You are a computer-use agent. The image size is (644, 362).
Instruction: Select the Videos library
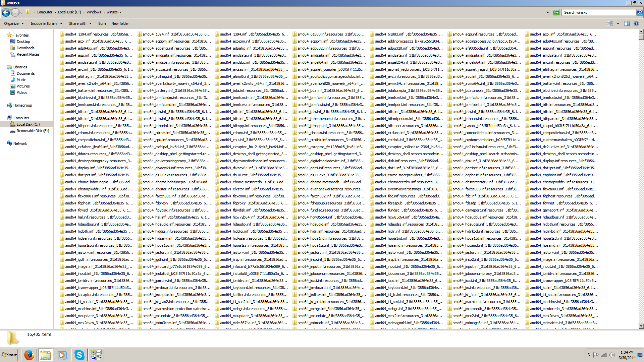[x=22, y=93]
